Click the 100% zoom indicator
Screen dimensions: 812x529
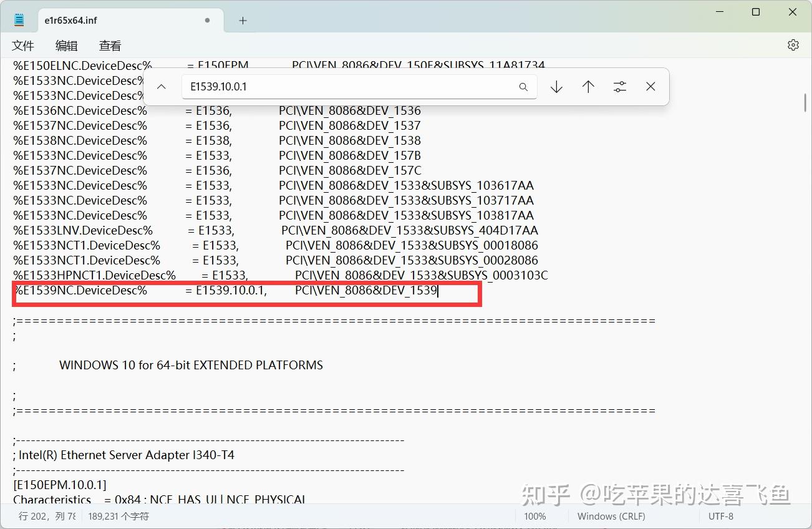point(535,516)
